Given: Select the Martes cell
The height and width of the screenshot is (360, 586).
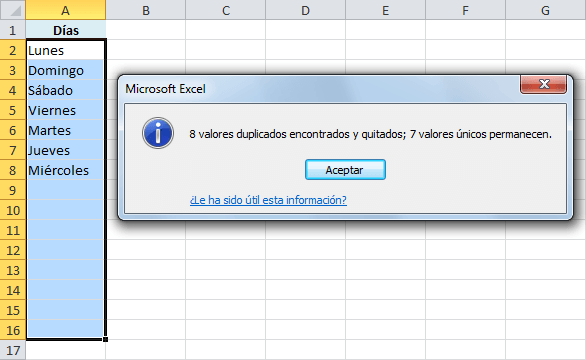Looking at the screenshot, I should [x=66, y=130].
